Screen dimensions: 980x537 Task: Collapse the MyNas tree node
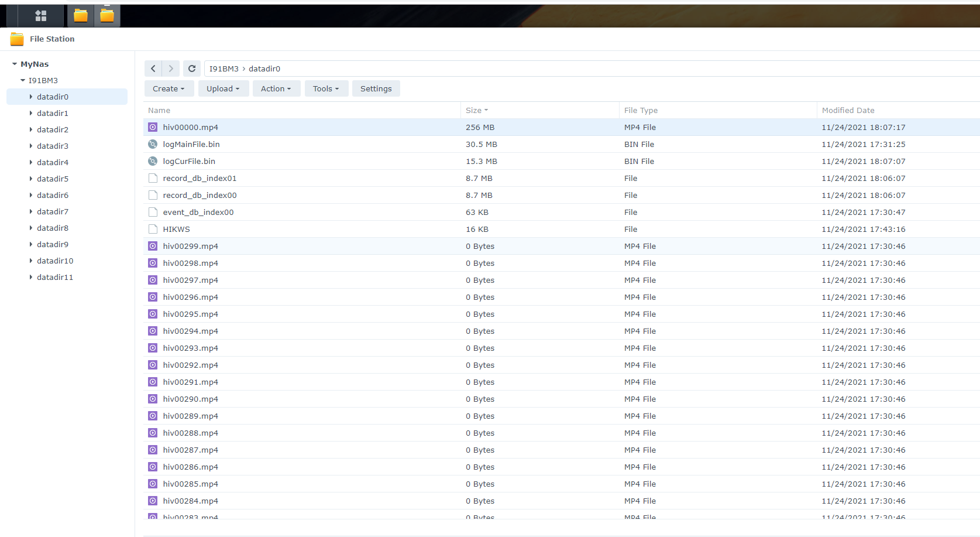[x=15, y=64]
